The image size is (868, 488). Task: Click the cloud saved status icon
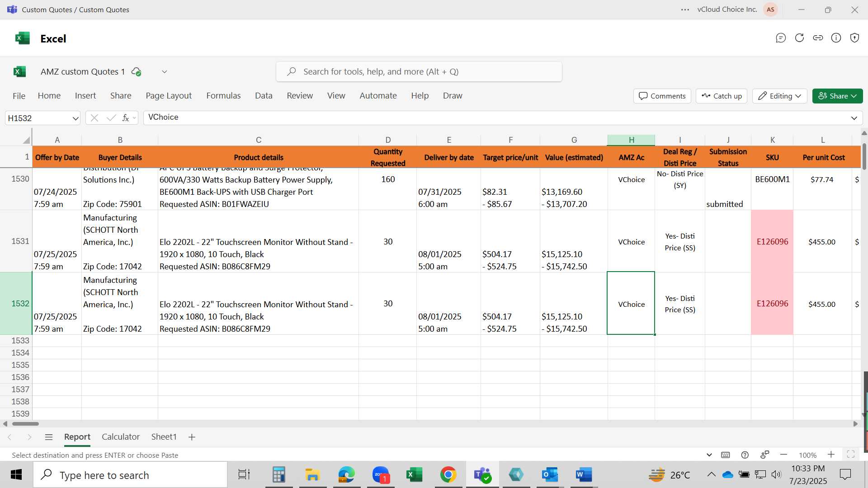click(x=136, y=72)
